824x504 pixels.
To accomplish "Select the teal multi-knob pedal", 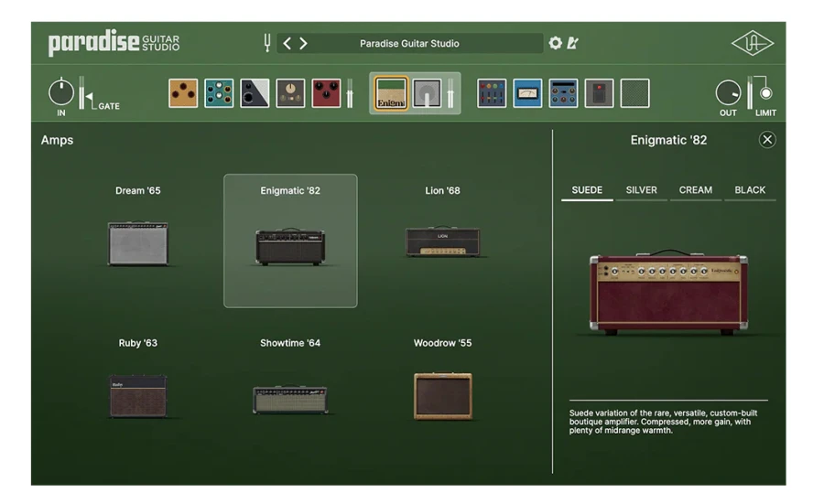I will pyautogui.click(x=219, y=93).
